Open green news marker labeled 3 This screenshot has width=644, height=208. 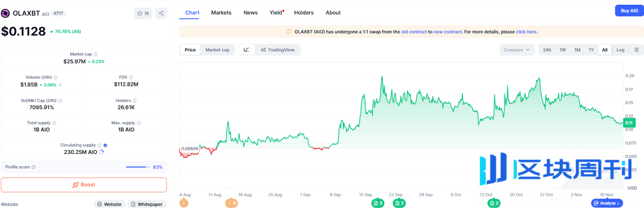(x=378, y=203)
